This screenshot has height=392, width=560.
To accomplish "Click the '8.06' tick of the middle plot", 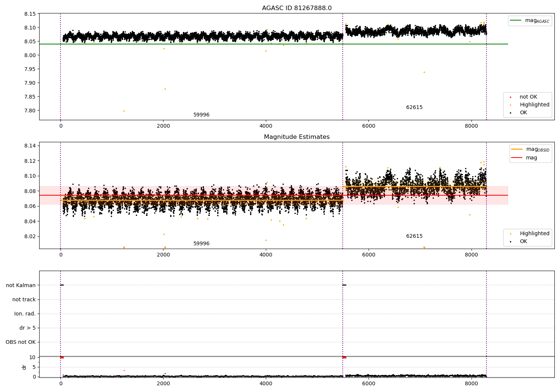I will pos(30,206).
